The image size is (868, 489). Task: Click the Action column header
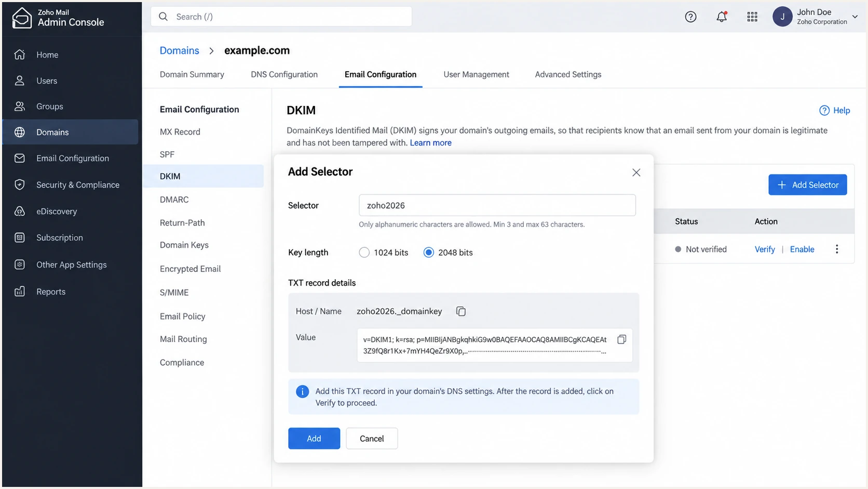pyautogui.click(x=766, y=221)
